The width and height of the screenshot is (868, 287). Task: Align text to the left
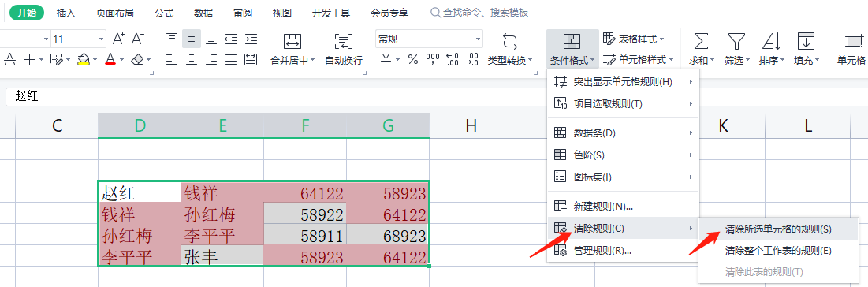pyautogui.click(x=172, y=59)
